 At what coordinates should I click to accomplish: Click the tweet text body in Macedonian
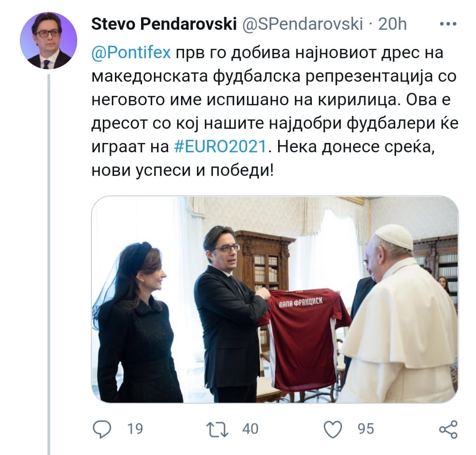pyautogui.click(x=275, y=111)
